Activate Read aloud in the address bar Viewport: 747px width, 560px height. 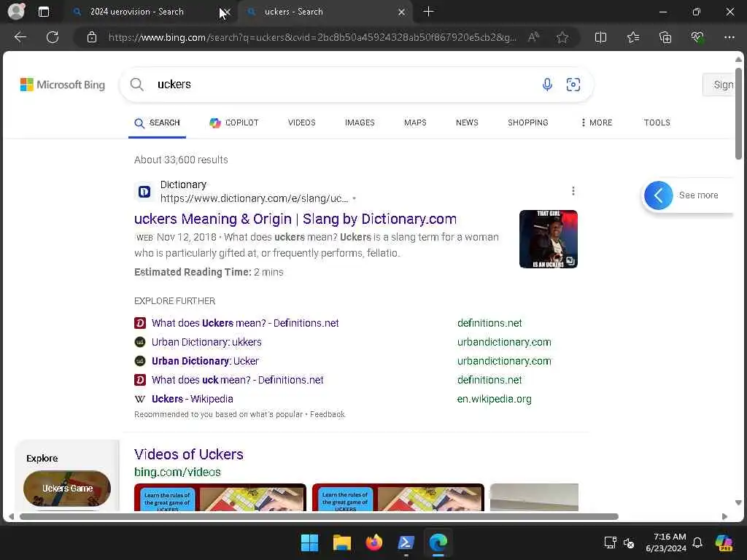click(x=533, y=37)
